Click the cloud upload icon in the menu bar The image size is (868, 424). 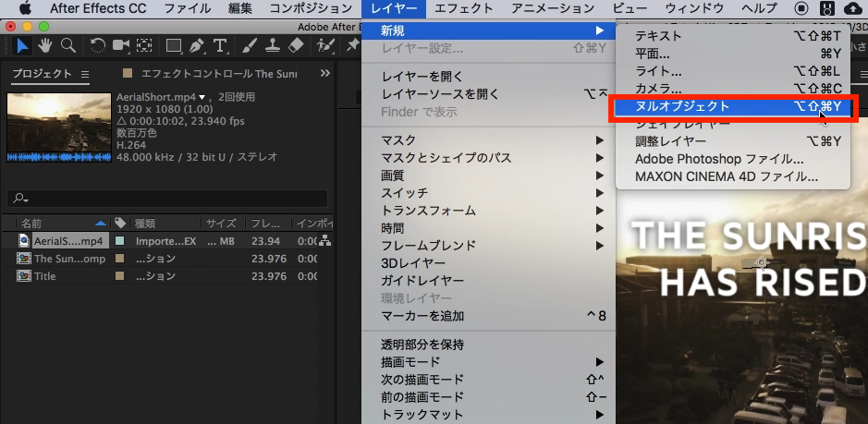click(x=852, y=8)
